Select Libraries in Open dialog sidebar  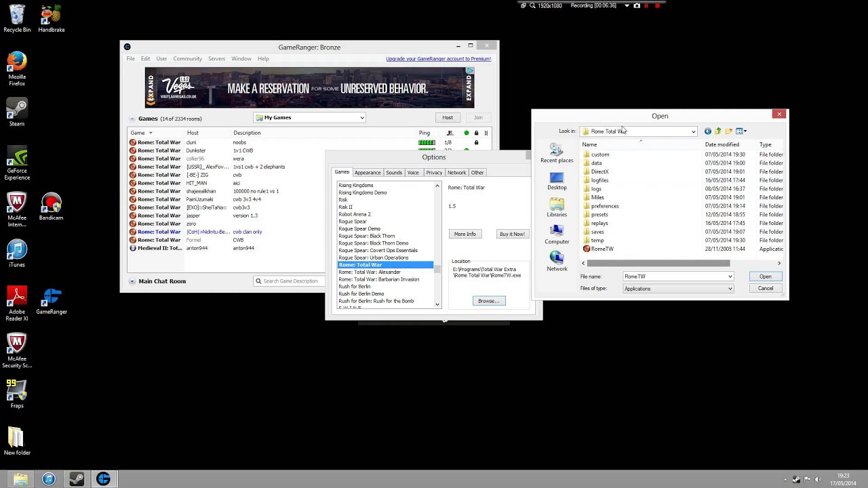(557, 208)
